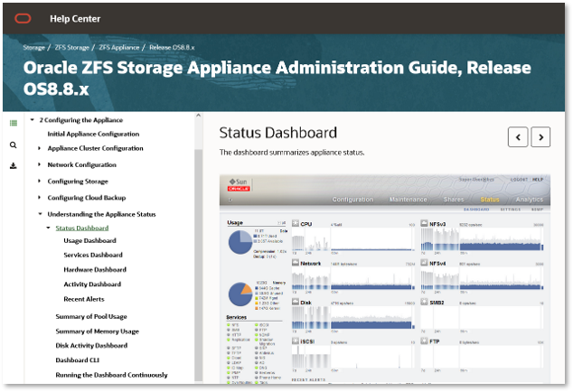Click the Usage section heading
This screenshot has height=392, width=573.
[235, 222]
